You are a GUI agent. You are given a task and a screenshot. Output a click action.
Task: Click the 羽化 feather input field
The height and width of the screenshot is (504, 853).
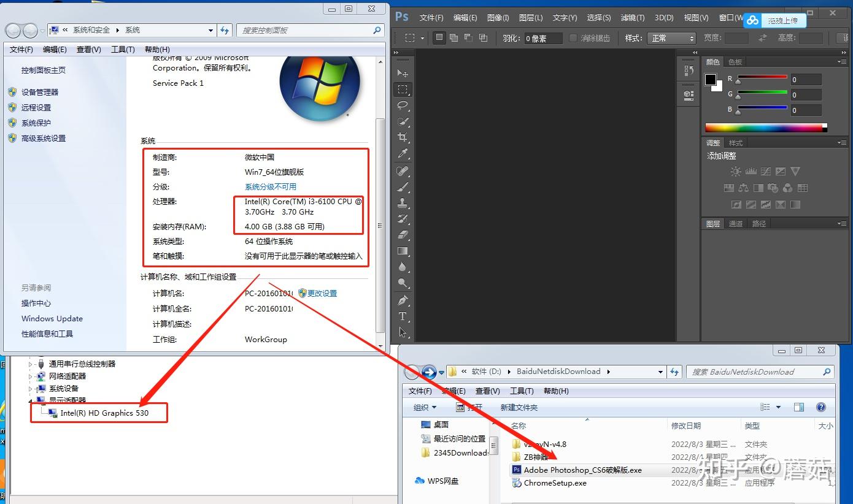542,38
